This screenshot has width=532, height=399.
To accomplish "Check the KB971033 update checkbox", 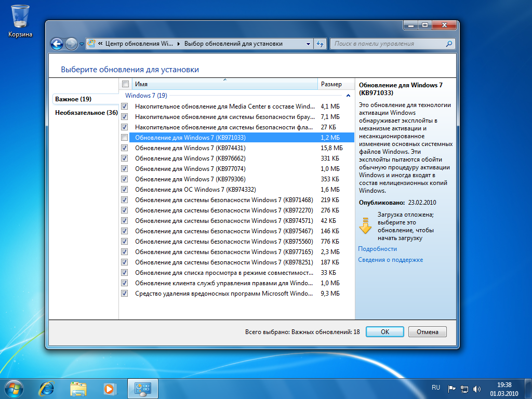I will 125,137.
